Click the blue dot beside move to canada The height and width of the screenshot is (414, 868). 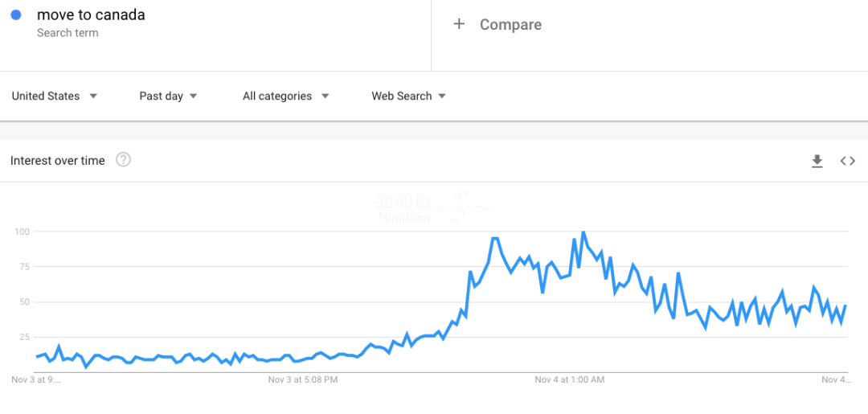tap(16, 14)
